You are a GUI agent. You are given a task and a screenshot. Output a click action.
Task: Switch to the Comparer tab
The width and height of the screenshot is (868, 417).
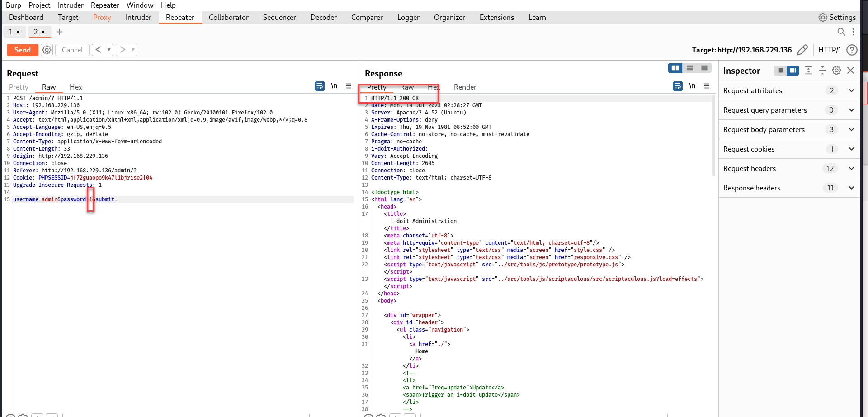[367, 17]
